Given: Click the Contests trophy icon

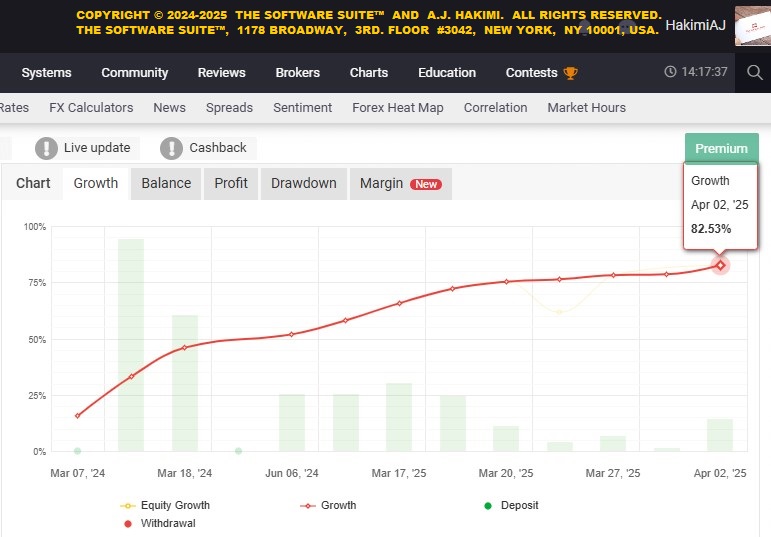Looking at the screenshot, I should [x=570, y=73].
